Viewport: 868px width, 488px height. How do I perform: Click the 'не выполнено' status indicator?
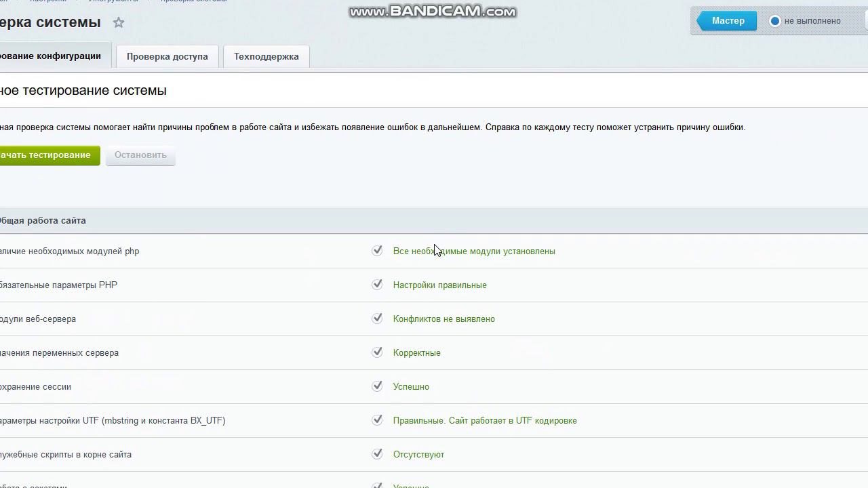[805, 21]
